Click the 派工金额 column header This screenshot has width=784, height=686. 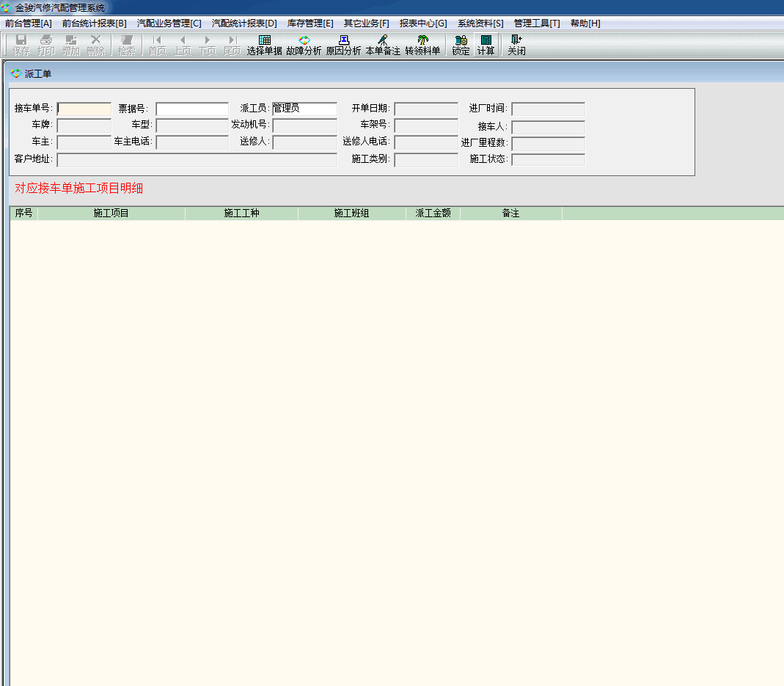pyautogui.click(x=433, y=214)
